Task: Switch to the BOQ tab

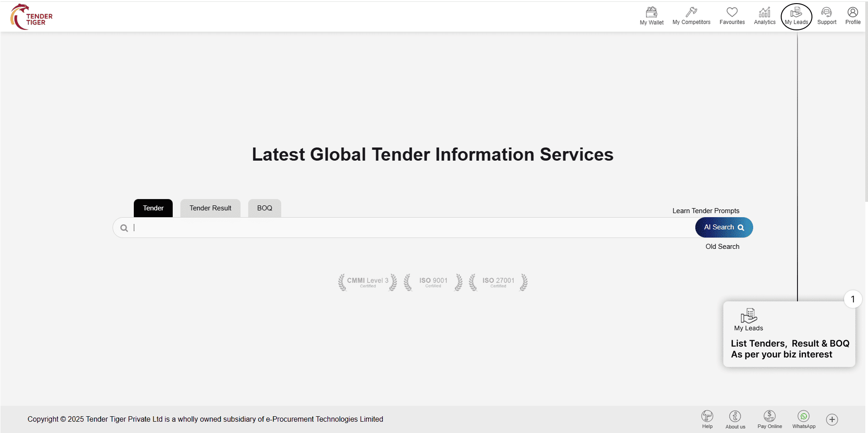Action: coord(264,208)
